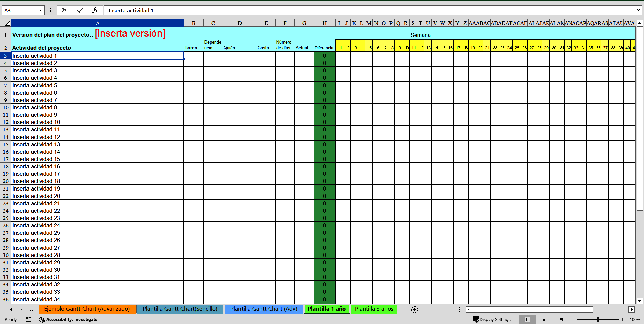Viewport: 644px width, 324px height.
Task: Open the name box options dots
Action: (x=51, y=10)
